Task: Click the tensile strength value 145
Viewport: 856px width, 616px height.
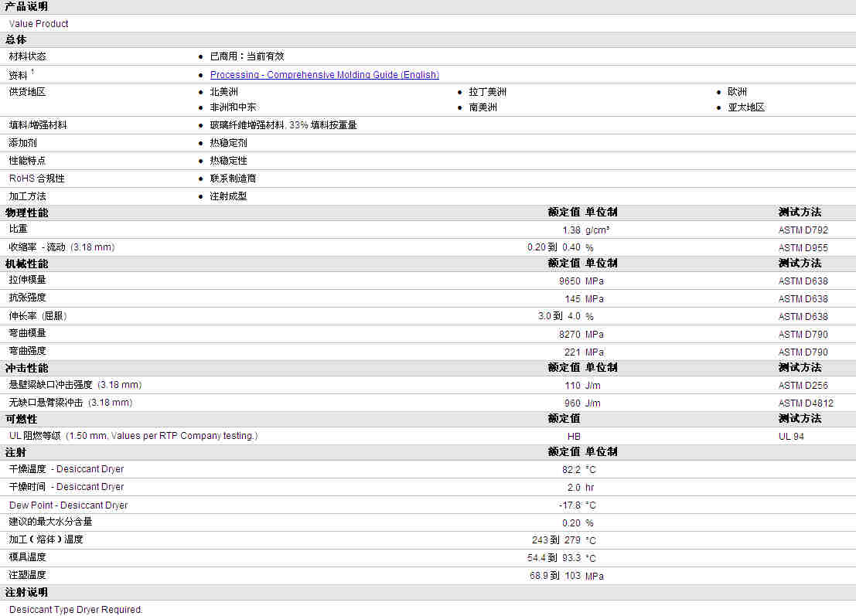Action: [x=572, y=299]
